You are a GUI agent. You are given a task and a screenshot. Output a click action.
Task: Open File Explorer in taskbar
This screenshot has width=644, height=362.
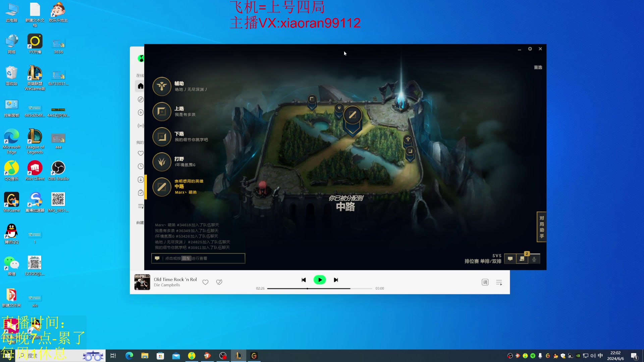coord(145,356)
